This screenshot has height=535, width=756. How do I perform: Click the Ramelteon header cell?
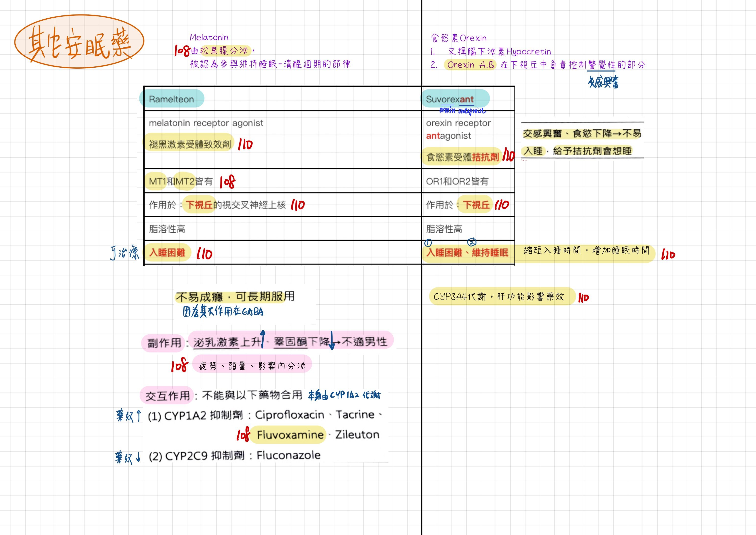[x=171, y=99]
